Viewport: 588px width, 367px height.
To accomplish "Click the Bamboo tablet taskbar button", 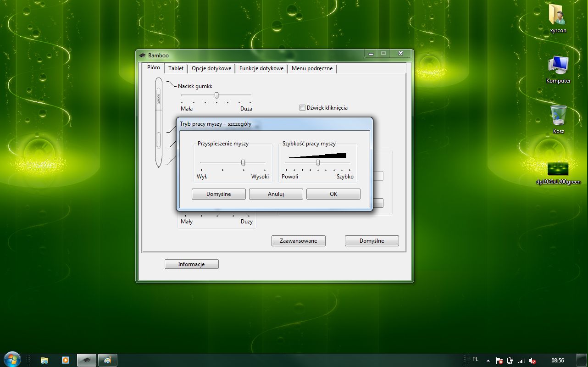I will 86,360.
